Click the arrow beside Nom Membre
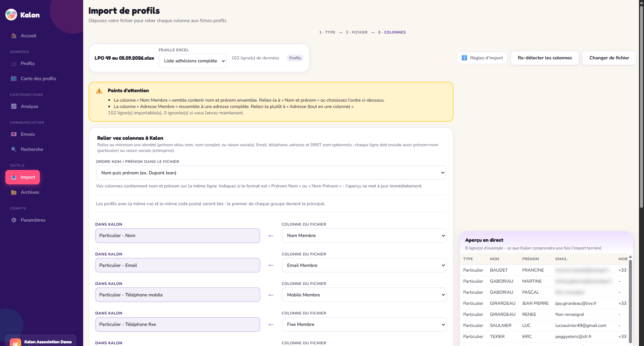Screen dimensions: 644x346 click(271, 236)
